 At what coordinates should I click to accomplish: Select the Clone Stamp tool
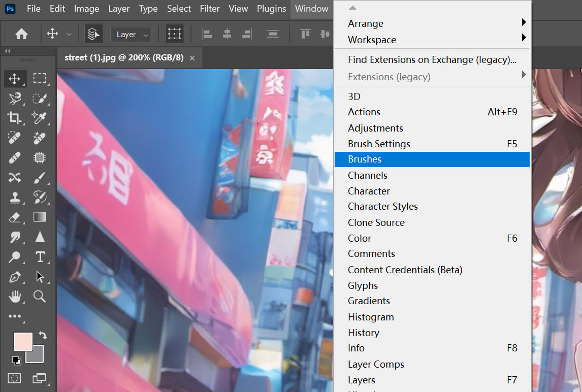[14, 198]
